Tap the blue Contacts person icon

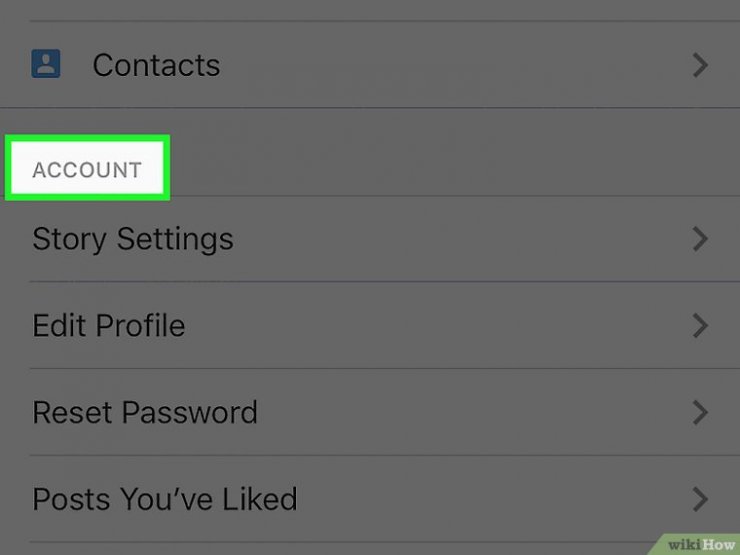click(46, 64)
